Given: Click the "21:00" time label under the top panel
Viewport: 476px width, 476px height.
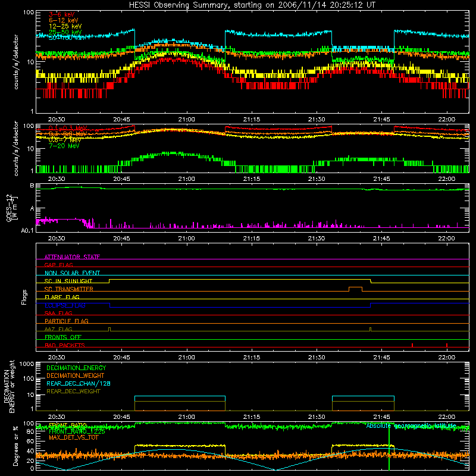Looking at the screenshot, I should pos(186,120).
